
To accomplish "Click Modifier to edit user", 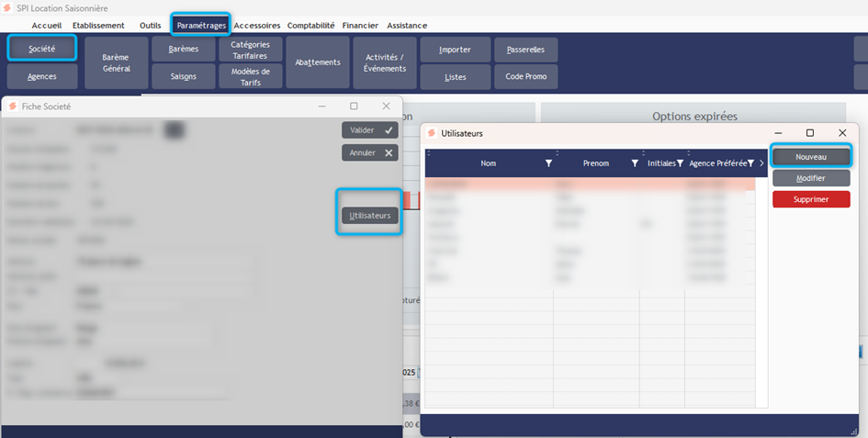I will (811, 178).
